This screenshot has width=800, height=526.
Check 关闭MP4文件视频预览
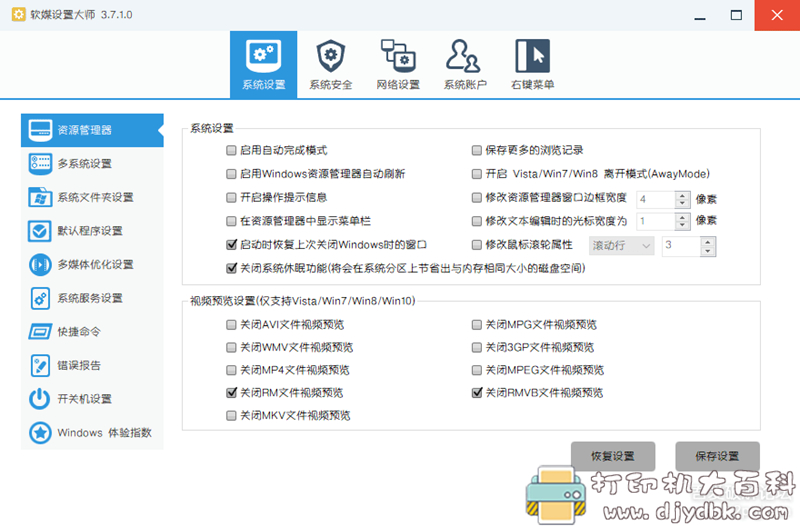pos(231,370)
